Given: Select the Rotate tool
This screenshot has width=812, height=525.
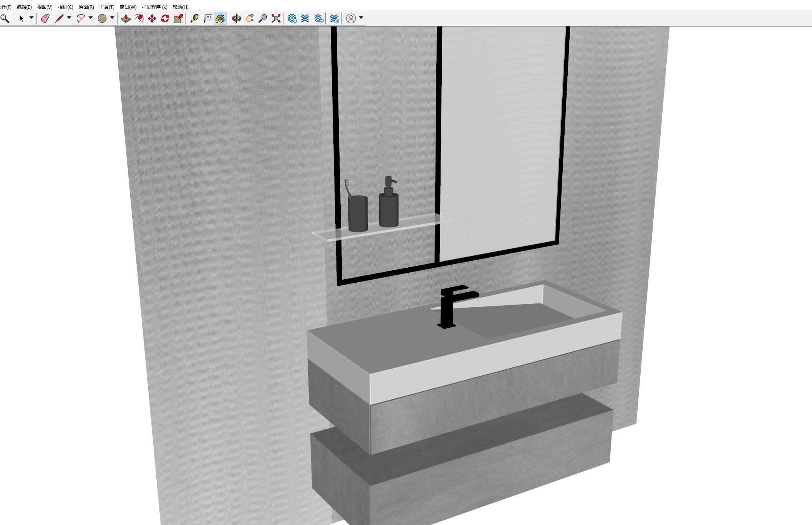Looking at the screenshot, I should 165,18.
